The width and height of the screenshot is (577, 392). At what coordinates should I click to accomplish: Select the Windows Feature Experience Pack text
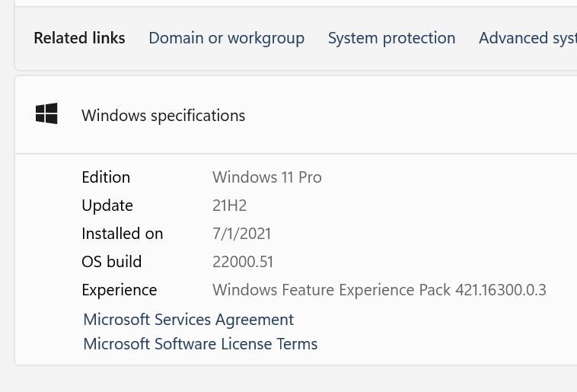pos(331,290)
